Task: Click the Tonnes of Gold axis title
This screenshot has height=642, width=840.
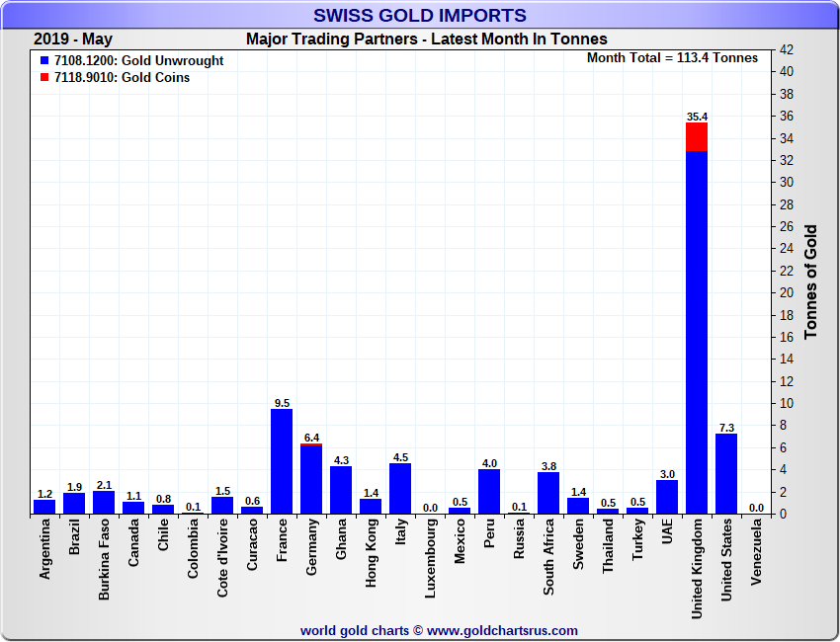Action: click(x=810, y=281)
